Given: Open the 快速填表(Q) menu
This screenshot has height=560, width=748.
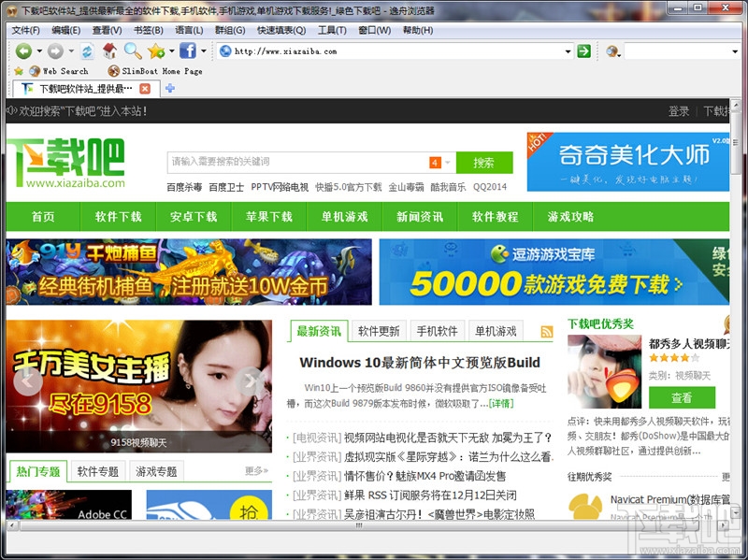Looking at the screenshot, I should [281, 30].
